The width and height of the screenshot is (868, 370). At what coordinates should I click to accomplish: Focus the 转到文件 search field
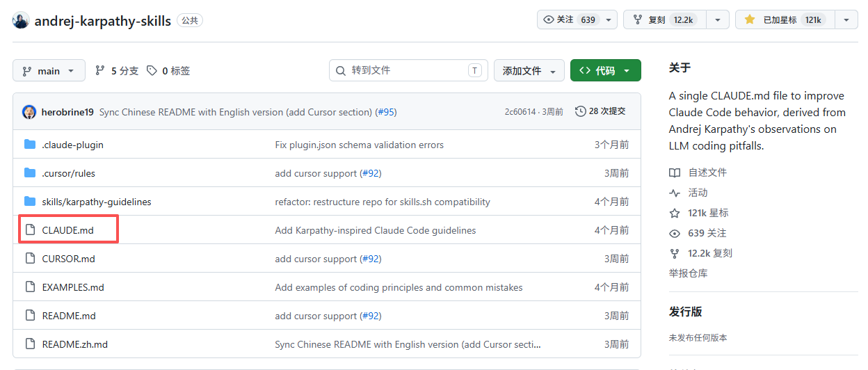408,70
